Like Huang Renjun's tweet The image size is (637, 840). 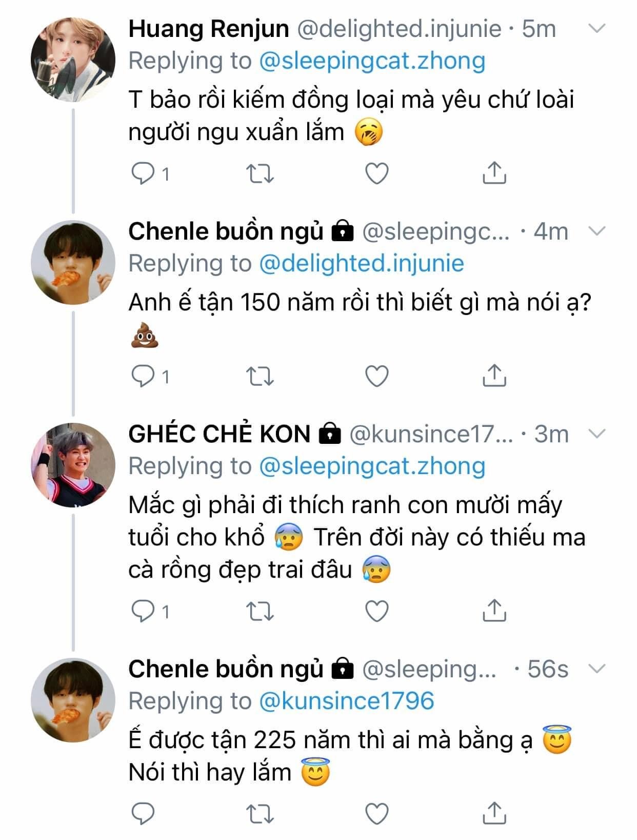coord(376,173)
